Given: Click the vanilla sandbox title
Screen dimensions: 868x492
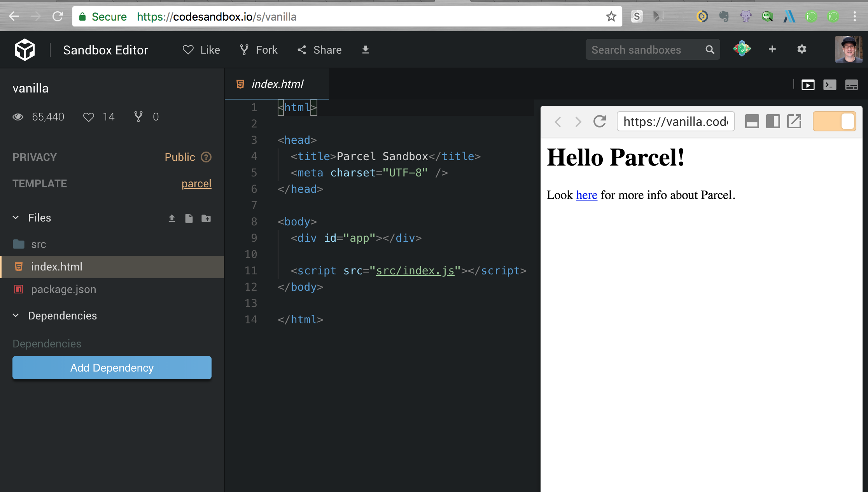Looking at the screenshot, I should point(30,89).
